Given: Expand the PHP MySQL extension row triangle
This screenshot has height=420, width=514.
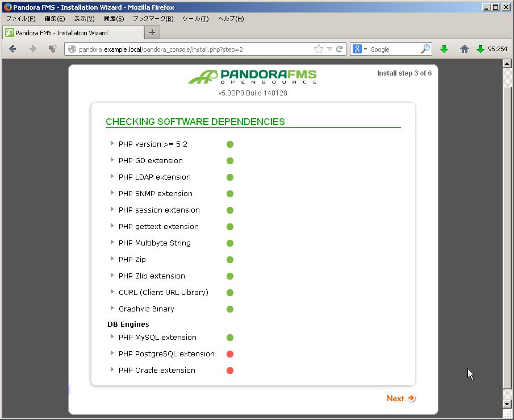Looking at the screenshot, I should pyautogui.click(x=112, y=336).
